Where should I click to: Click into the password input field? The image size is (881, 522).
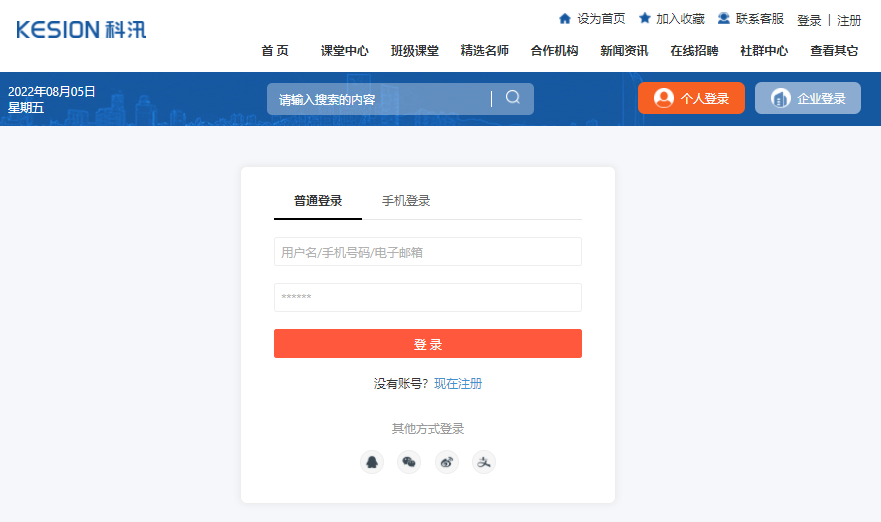tap(427, 297)
